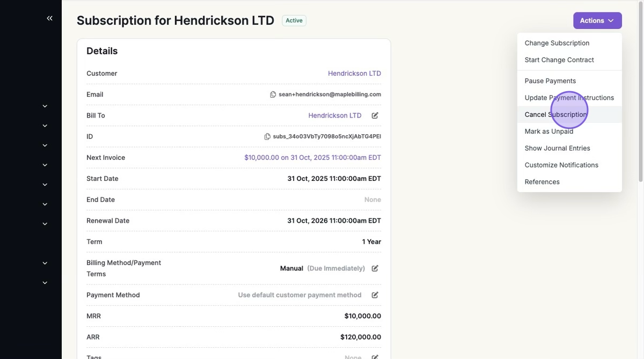Click the page vertical scrollbar
Screen dimensions: 644x359
pyautogui.click(x=640, y=91)
